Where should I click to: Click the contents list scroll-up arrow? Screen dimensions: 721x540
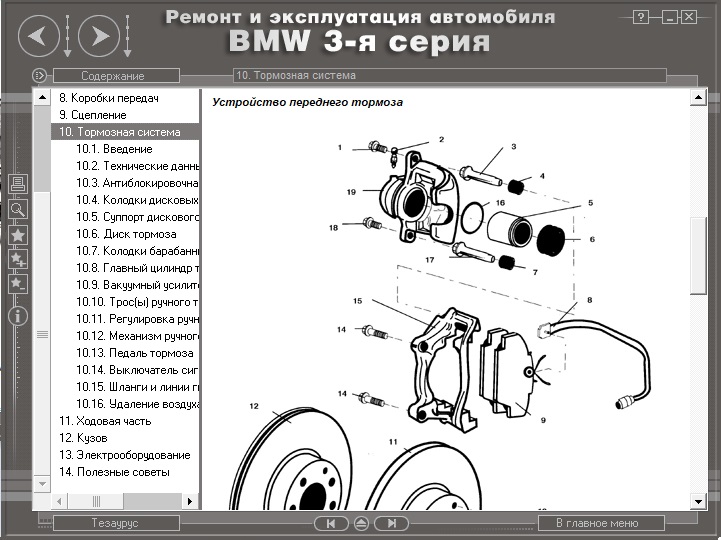[42, 97]
